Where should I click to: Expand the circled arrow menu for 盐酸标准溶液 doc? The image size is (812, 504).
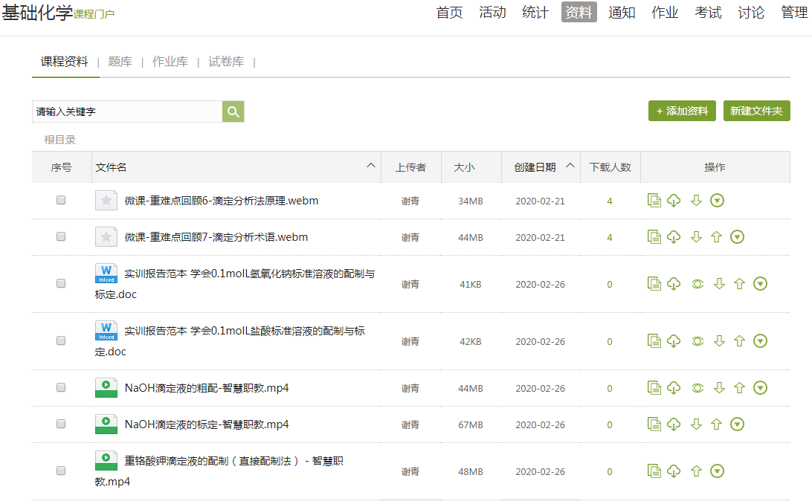pyautogui.click(x=760, y=341)
